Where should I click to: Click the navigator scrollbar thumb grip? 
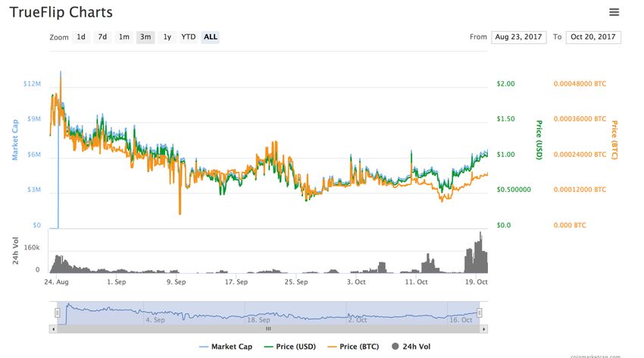(x=268, y=329)
